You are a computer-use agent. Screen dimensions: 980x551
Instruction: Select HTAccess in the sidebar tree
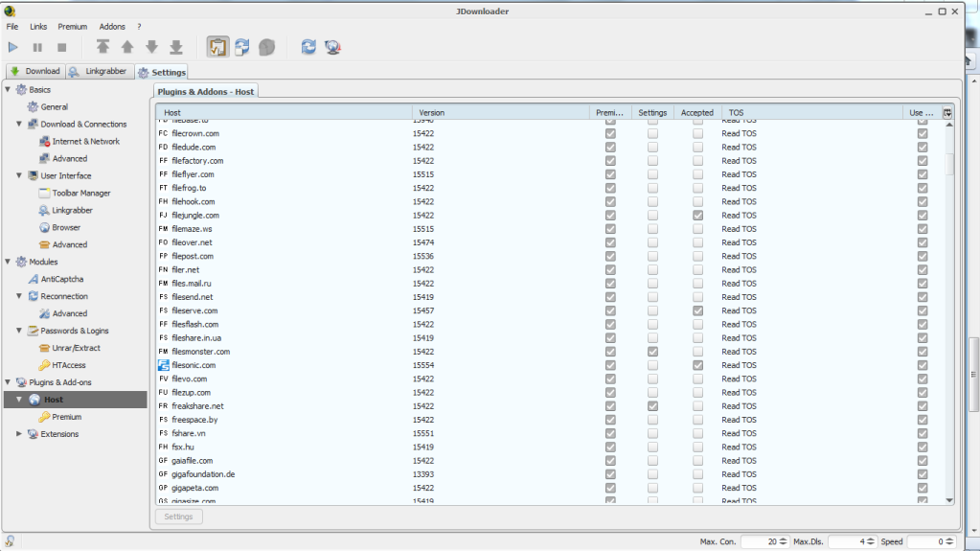tap(69, 365)
